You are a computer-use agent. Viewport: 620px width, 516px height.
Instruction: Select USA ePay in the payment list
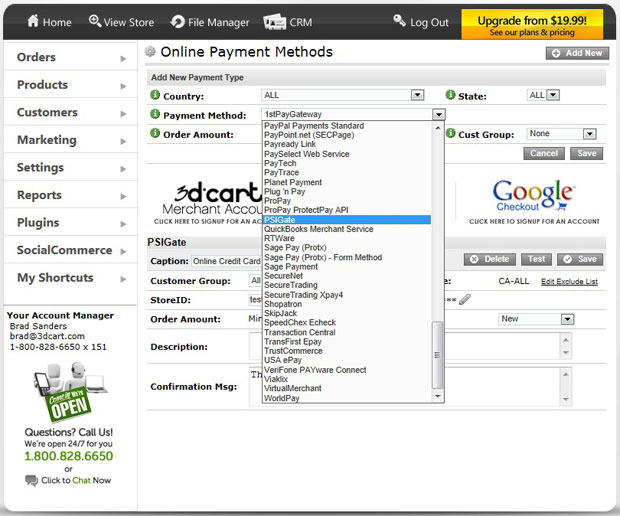347,360
